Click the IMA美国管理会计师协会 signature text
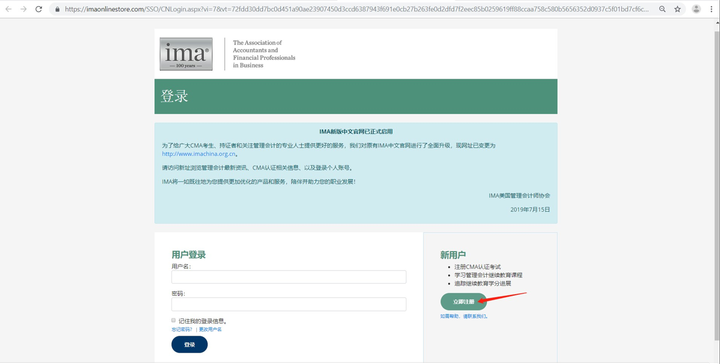720x364 pixels. (519, 196)
